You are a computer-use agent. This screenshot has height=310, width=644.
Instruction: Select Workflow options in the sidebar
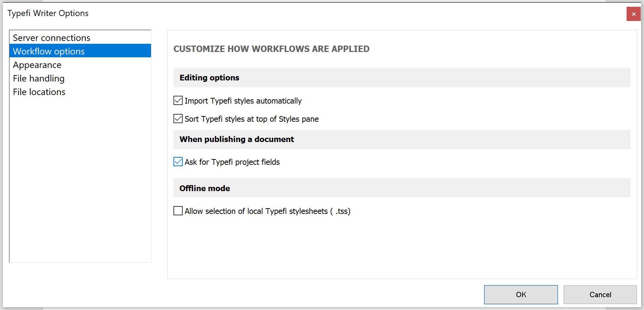[x=80, y=51]
